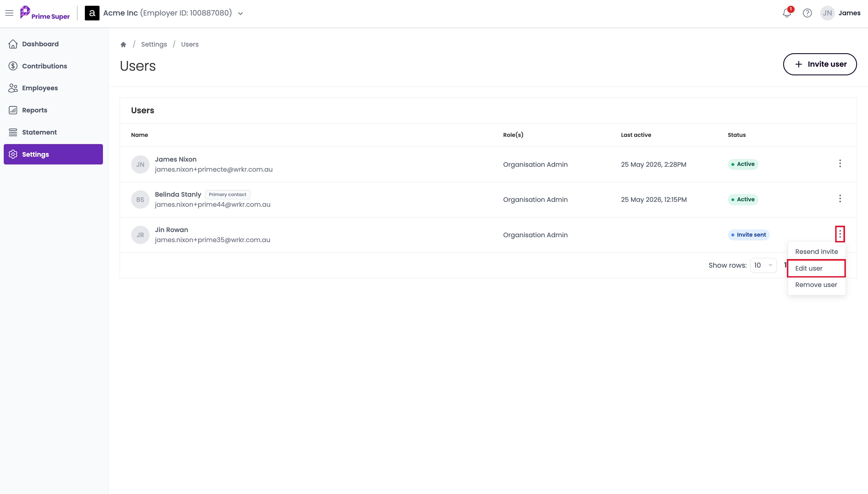Click the Jin Rowan three-dot menu
The height and width of the screenshot is (494, 868).
tap(840, 234)
